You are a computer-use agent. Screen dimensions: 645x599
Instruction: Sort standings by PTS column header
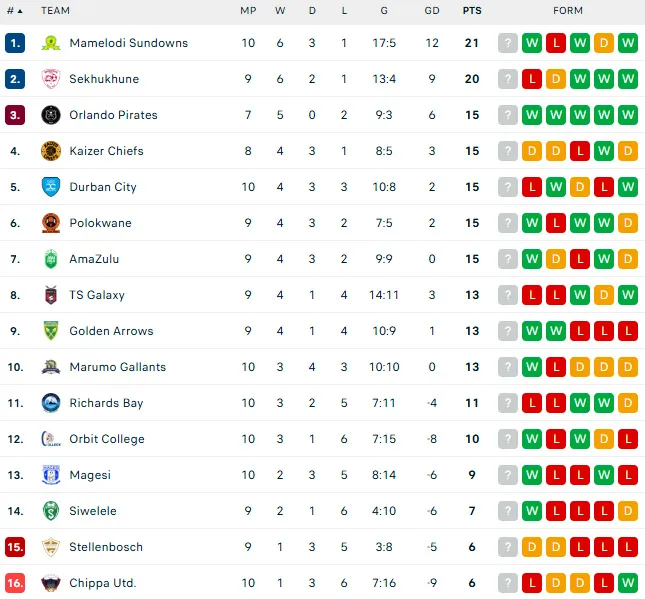click(471, 11)
